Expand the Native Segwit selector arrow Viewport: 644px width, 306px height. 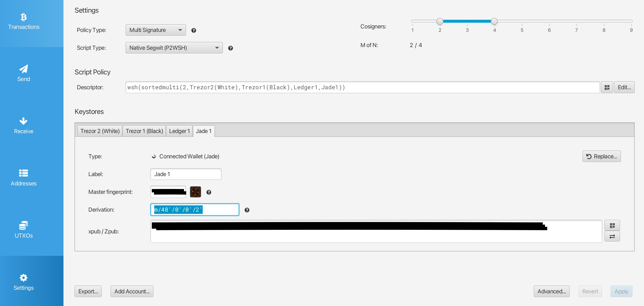pyautogui.click(x=217, y=48)
